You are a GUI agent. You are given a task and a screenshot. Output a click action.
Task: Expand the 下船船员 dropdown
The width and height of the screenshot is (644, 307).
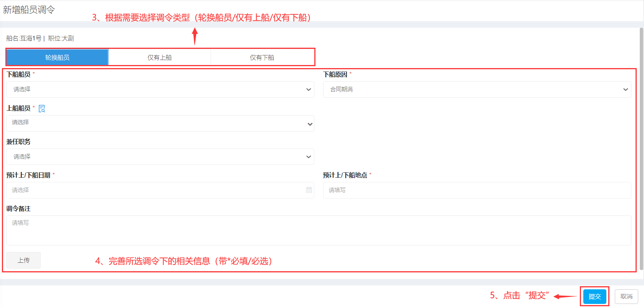coord(160,89)
